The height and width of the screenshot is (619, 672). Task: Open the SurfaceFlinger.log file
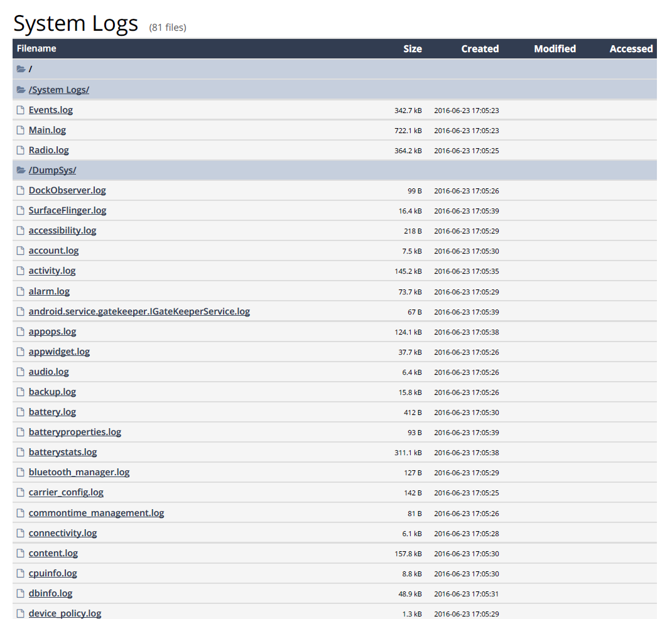pyautogui.click(x=67, y=210)
